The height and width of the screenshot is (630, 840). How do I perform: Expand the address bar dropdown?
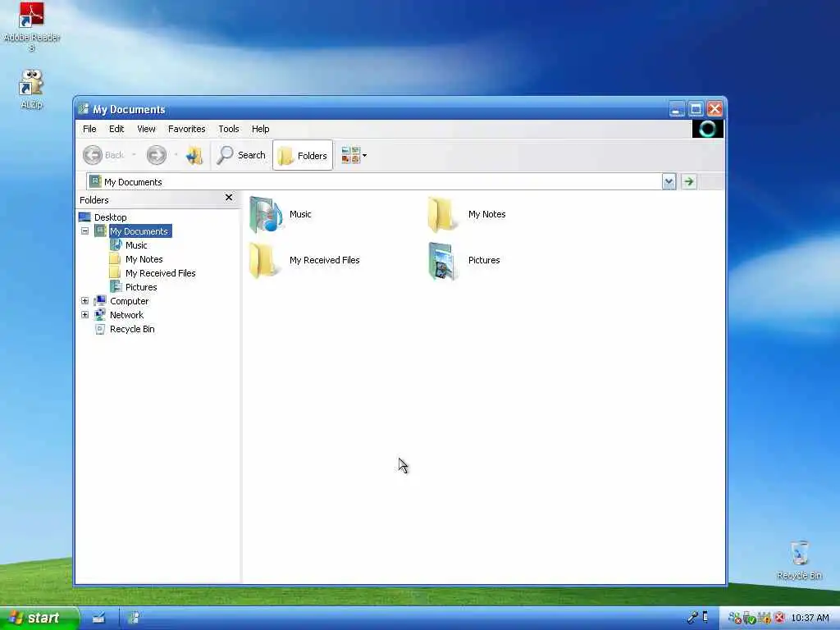669,181
